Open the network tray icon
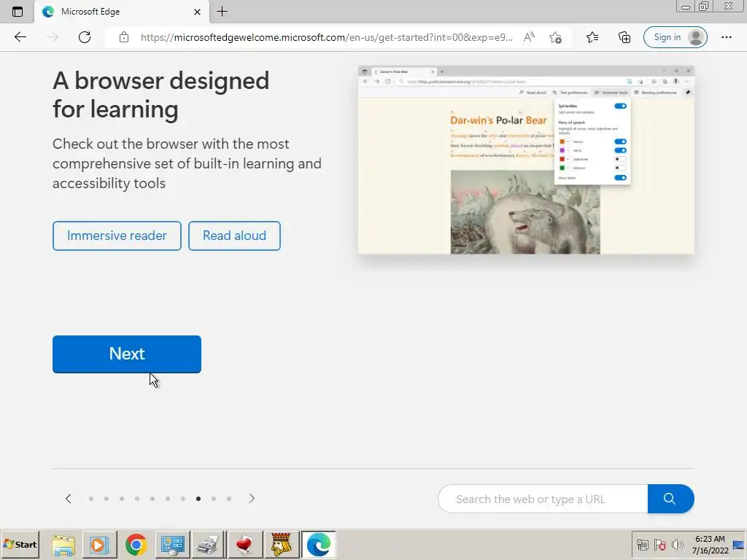 642,545
